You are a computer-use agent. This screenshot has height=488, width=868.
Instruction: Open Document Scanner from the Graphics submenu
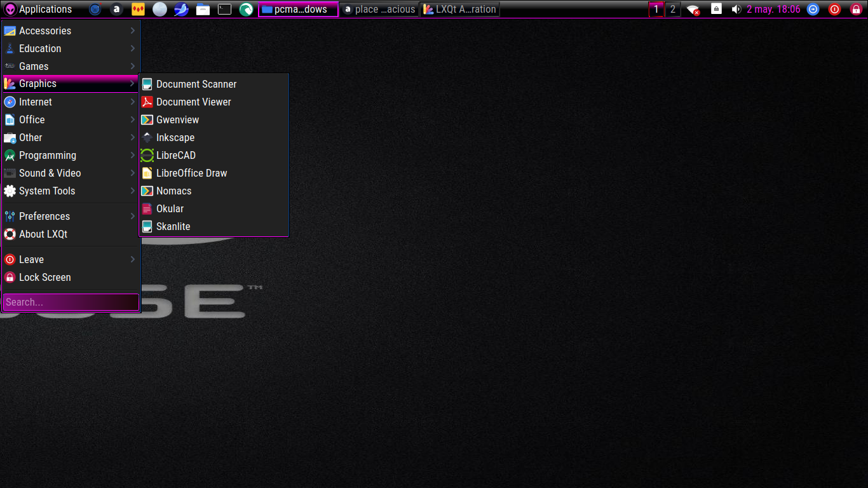[214, 84]
